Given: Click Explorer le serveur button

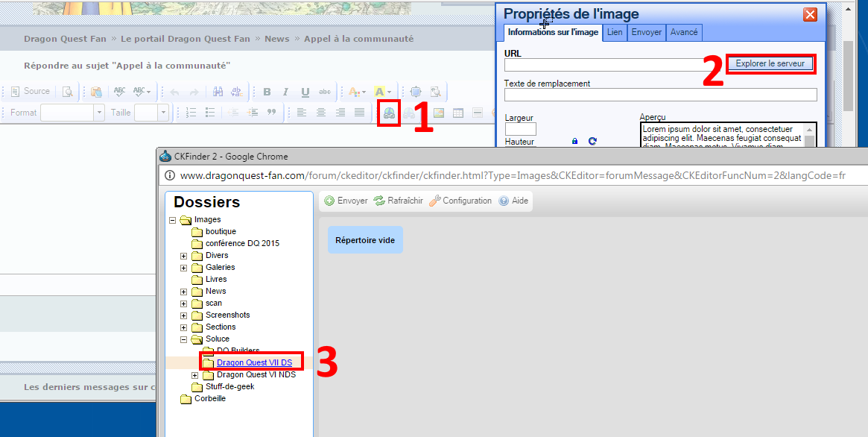Looking at the screenshot, I should 770,63.
